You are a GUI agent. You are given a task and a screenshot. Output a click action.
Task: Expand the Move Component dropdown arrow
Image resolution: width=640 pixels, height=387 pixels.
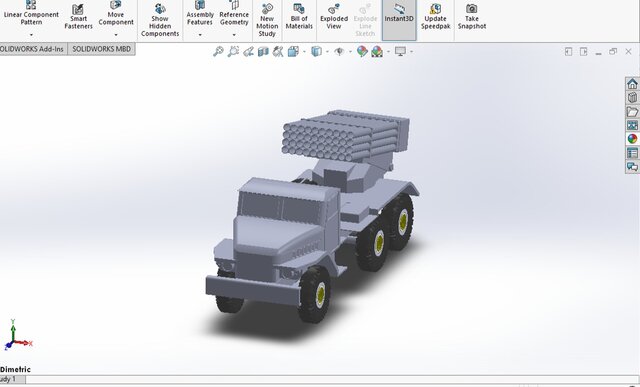click(116, 35)
